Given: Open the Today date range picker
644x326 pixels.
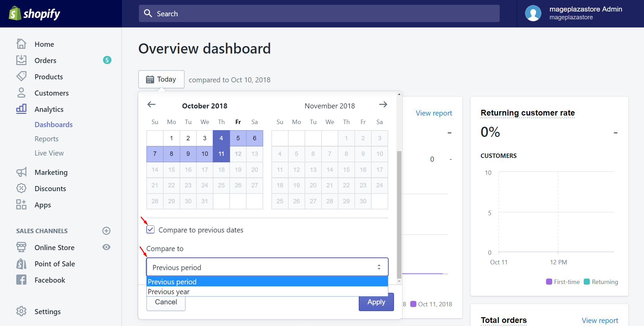Looking at the screenshot, I should click(161, 79).
